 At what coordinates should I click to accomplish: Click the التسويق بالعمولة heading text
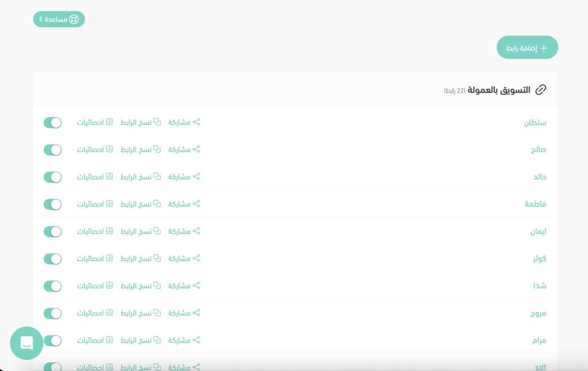tap(499, 90)
